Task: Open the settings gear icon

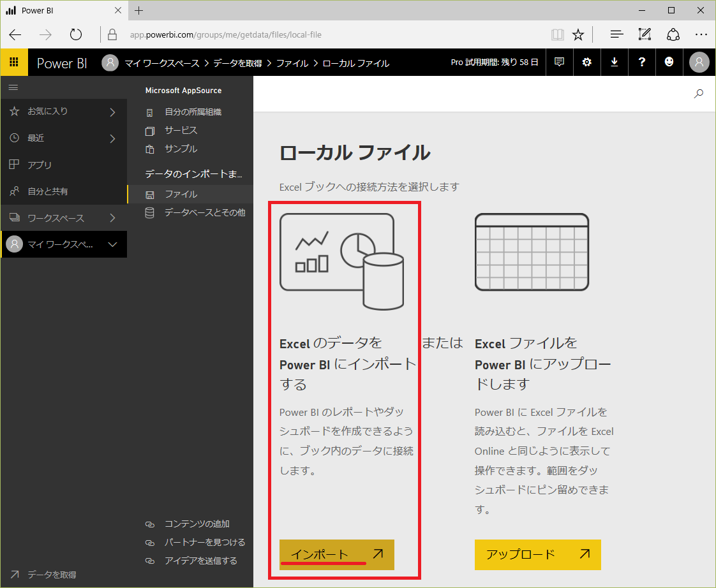Action: pos(586,62)
